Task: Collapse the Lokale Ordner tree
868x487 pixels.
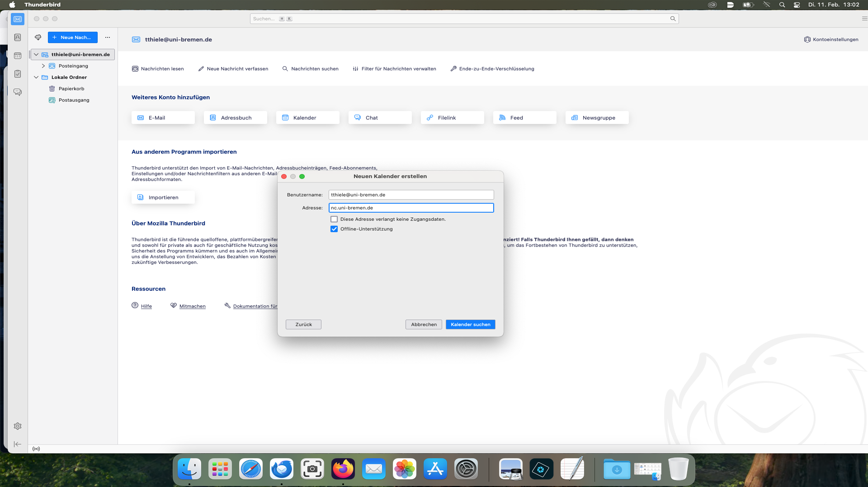Action: [x=36, y=77]
